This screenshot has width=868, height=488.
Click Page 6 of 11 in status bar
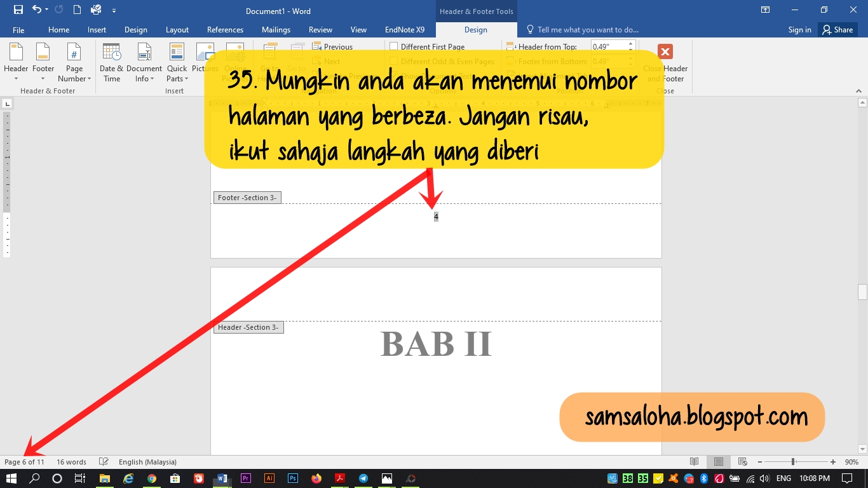click(24, 462)
